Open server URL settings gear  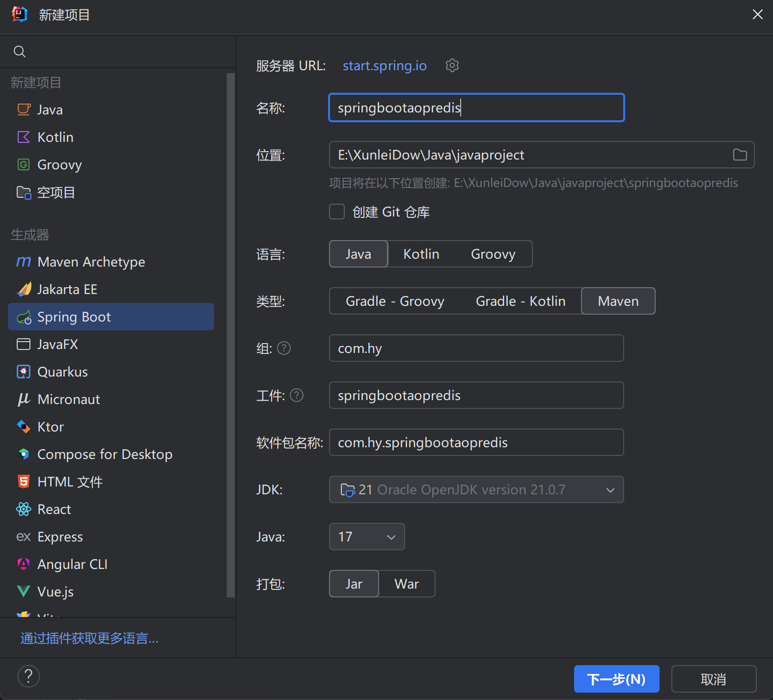click(452, 65)
